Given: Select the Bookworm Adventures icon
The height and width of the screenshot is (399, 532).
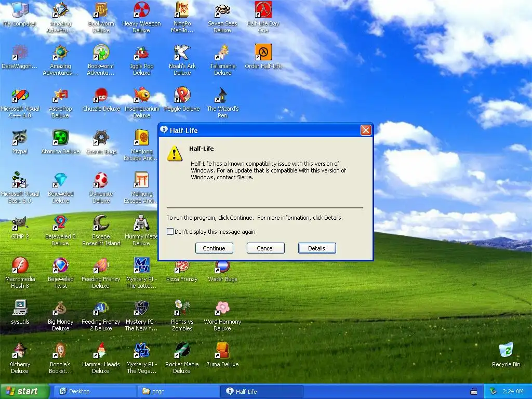Looking at the screenshot, I should 101,60.
